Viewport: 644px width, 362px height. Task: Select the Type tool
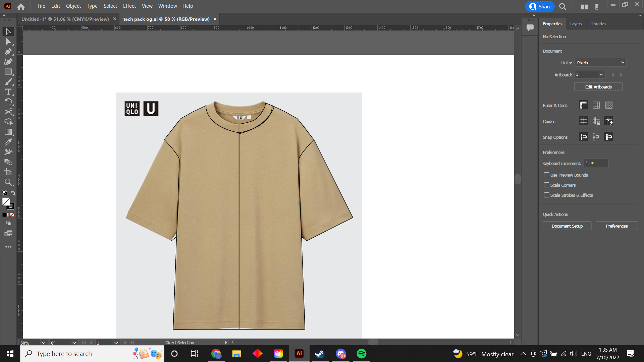coord(8,92)
